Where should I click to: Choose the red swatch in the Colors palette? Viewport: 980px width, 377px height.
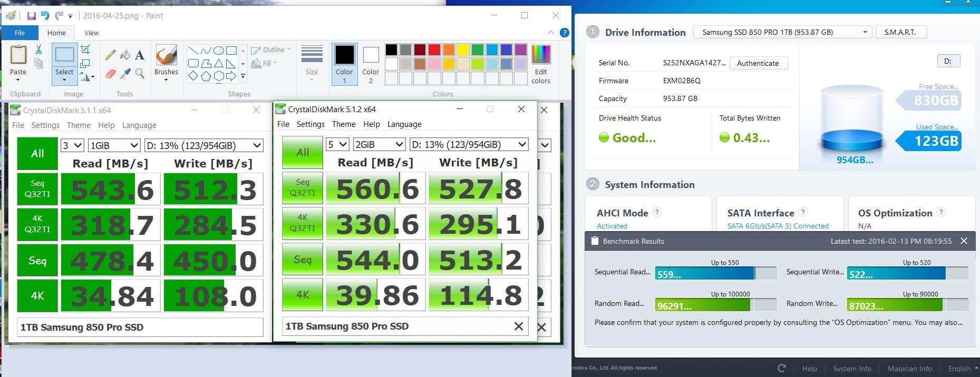click(434, 50)
